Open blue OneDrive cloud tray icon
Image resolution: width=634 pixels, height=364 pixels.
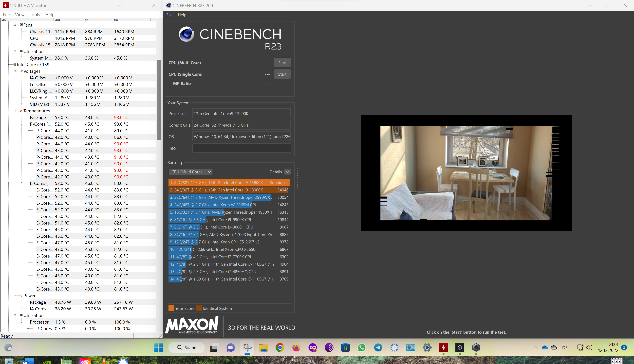[545, 347]
